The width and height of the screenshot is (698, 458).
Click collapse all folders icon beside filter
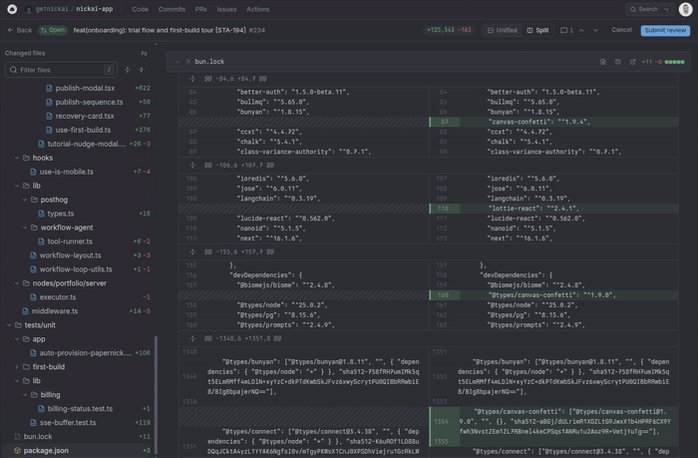click(x=142, y=69)
